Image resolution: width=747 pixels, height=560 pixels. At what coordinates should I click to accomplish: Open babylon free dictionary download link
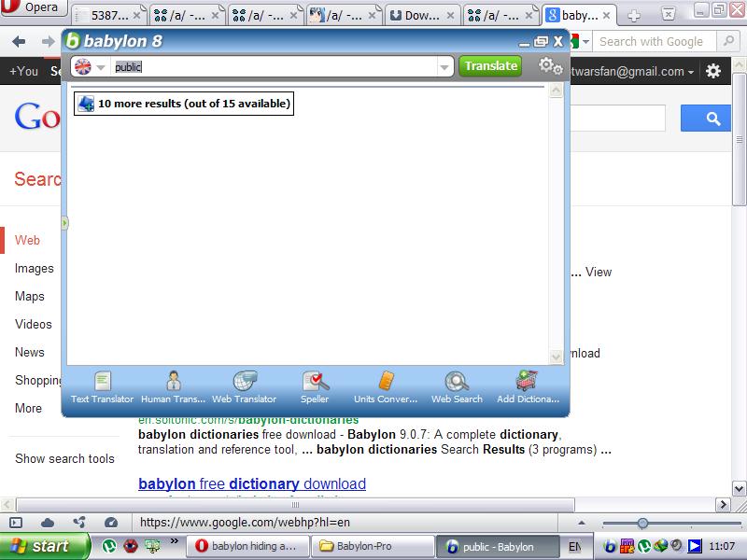(252, 483)
